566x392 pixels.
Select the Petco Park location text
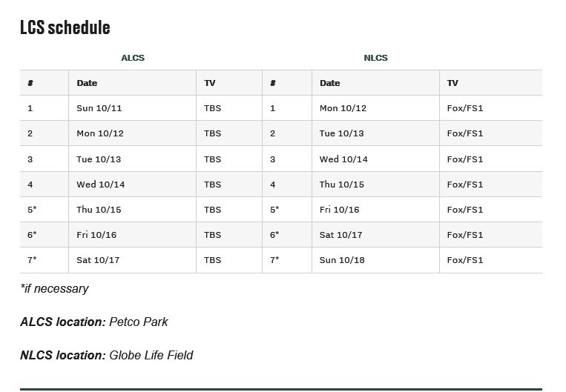click(x=139, y=322)
